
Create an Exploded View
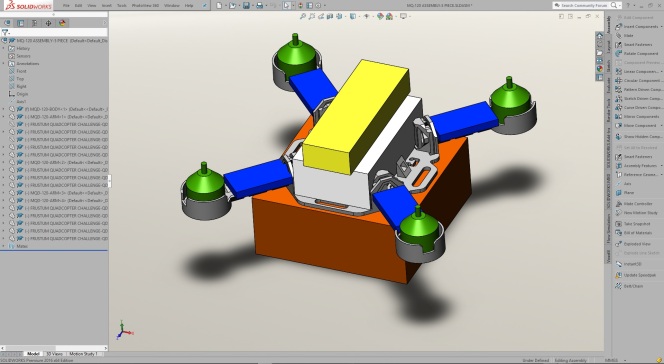click(633, 244)
